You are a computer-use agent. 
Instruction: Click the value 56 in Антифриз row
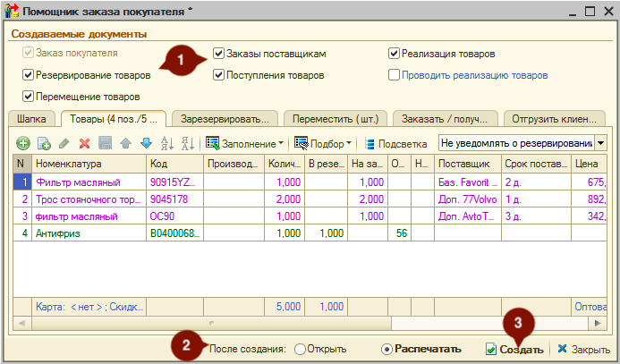[x=399, y=233]
